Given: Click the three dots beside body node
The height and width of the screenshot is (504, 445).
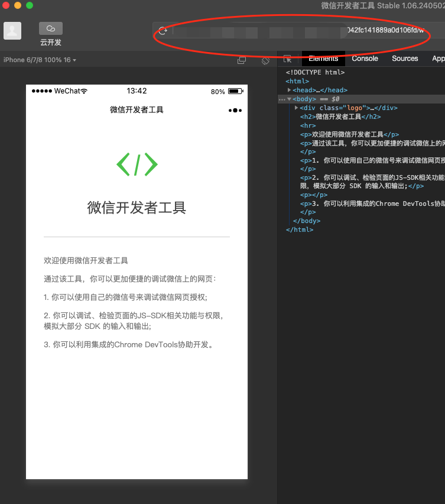Looking at the screenshot, I should tap(282, 99).
